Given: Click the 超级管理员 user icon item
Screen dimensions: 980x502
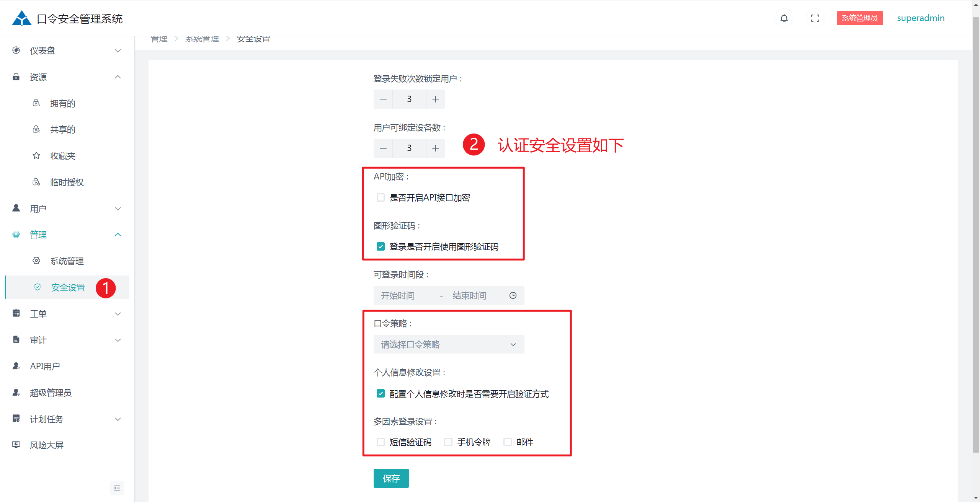Looking at the screenshot, I should [x=16, y=393].
